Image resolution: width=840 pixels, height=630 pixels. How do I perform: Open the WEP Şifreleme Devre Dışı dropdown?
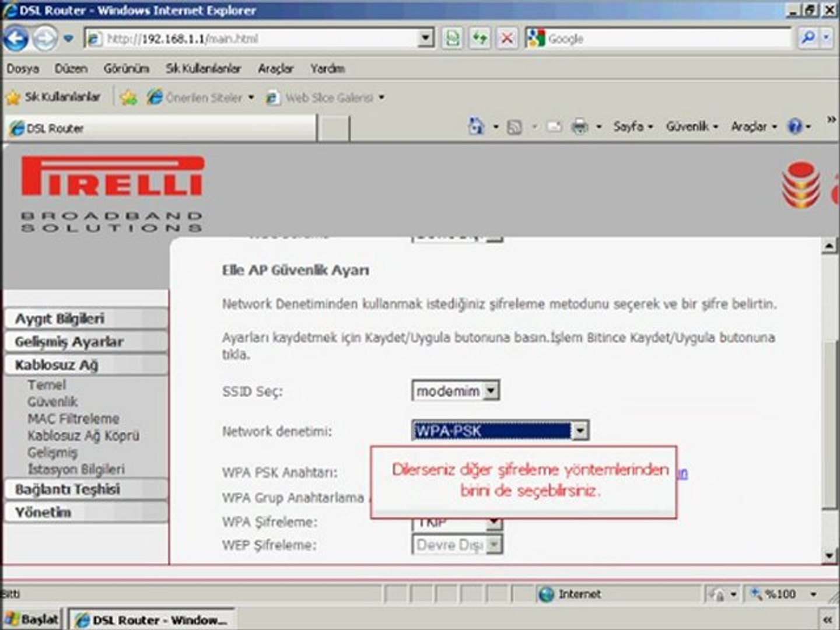tap(457, 545)
